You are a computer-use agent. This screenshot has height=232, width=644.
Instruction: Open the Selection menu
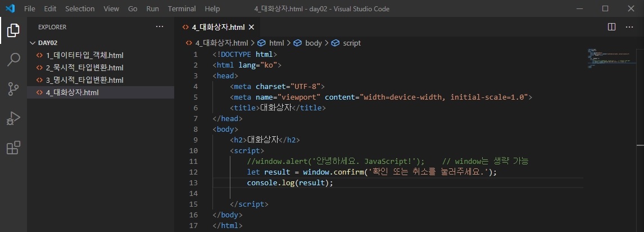80,8
